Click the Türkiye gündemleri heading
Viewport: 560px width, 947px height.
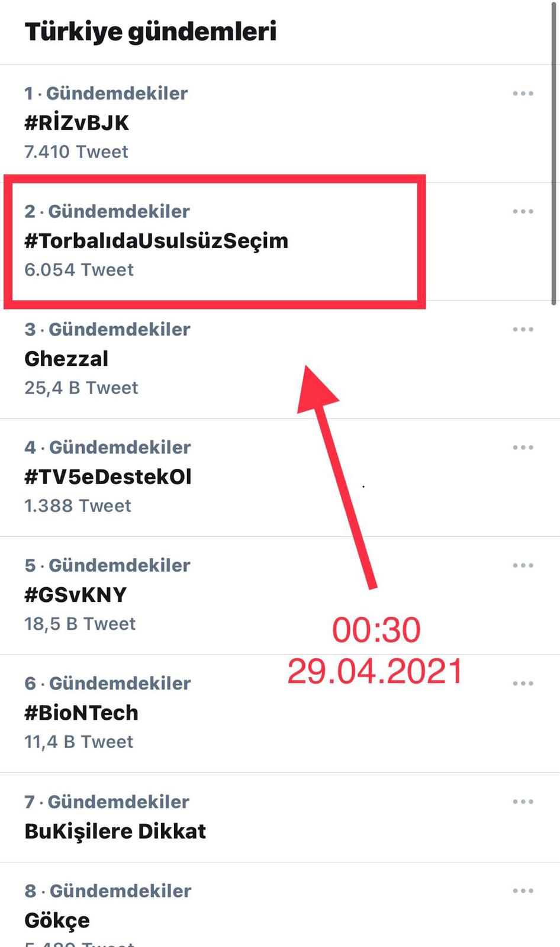tap(150, 31)
